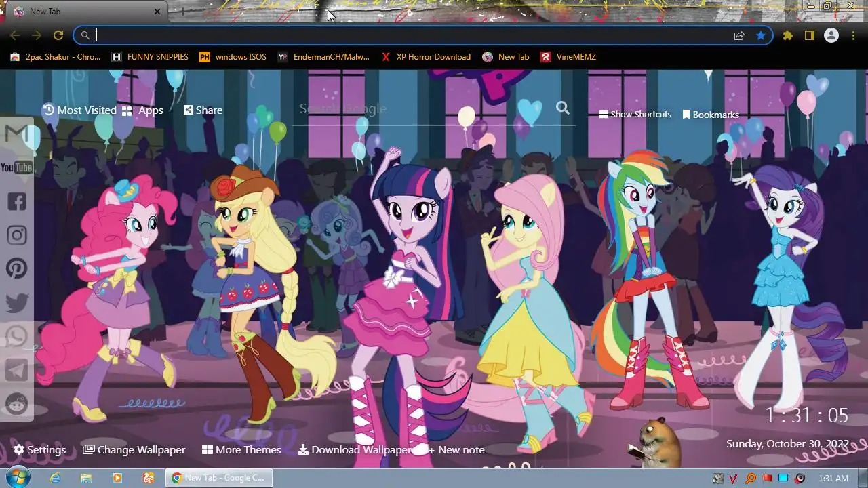Click More Themes
The height and width of the screenshot is (488, 868).
coord(241,450)
